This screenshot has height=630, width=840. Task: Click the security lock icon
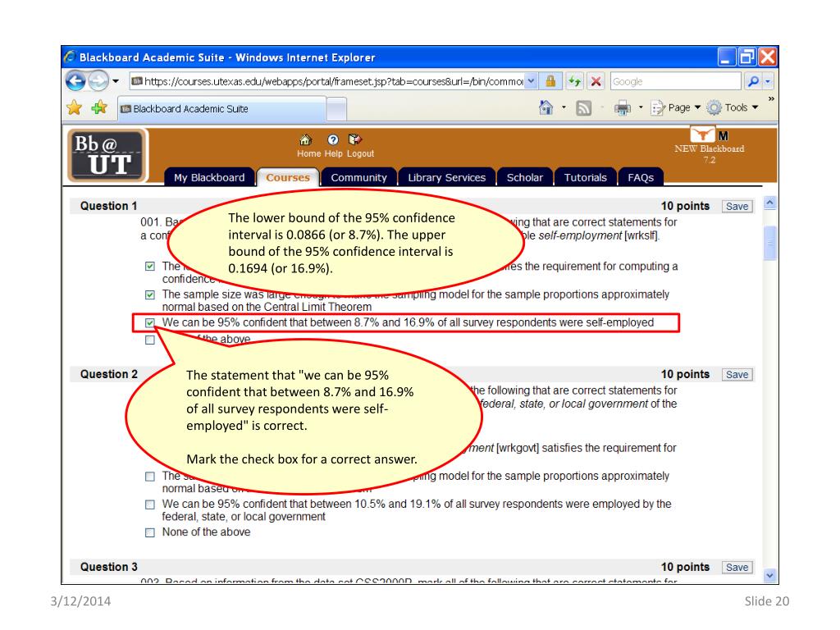click(550, 81)
